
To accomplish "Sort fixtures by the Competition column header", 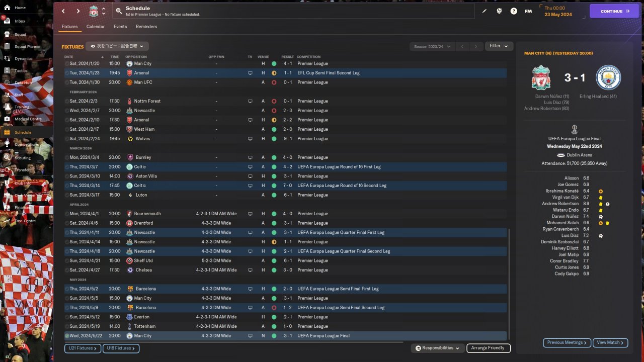I will click(x=309, y=57).
